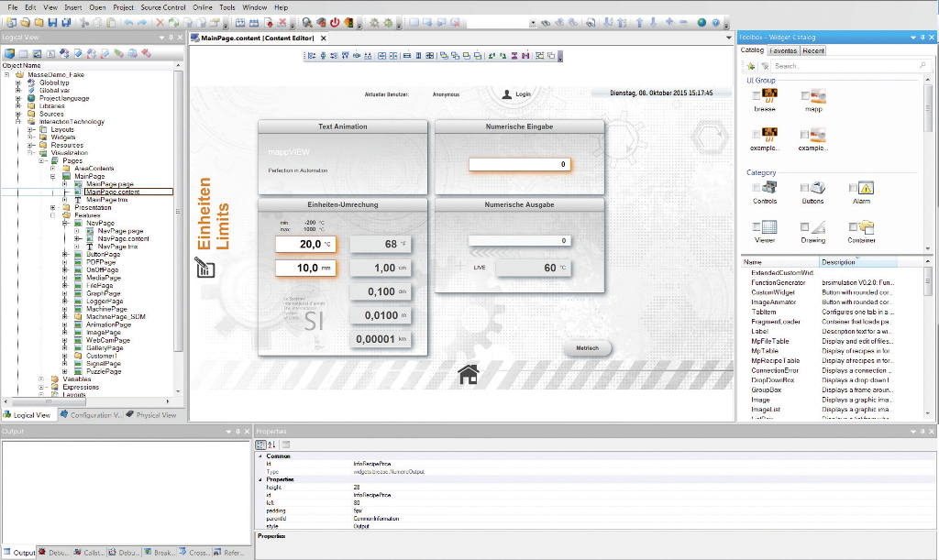Click the Save icon in the main toolbar
Image resolution: width=939 pixels, height=560 pixels.
point(52,22)
